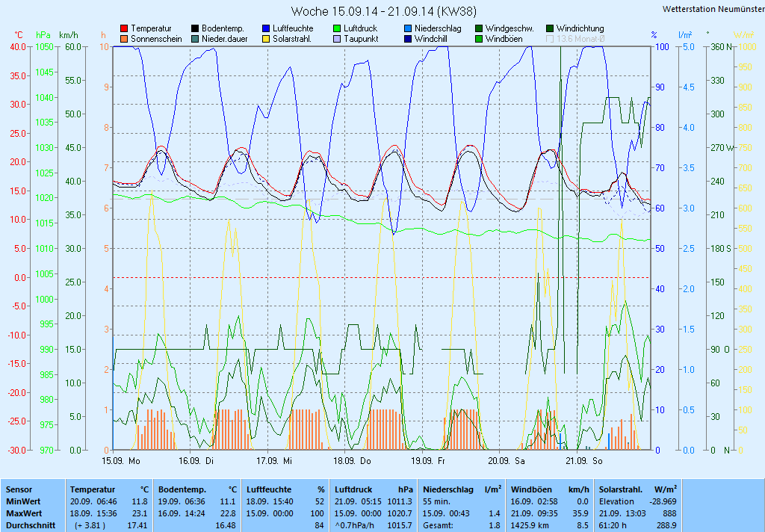This screenshot has width=765, height=532.
Task: Click the km/h axis unit above the chart
Action: pyautogui.click(x=68, y=35)
